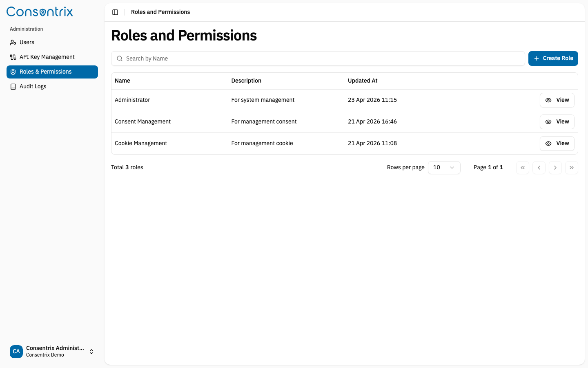Expand the Consentrix Administrator account switcher

(52, 352)
